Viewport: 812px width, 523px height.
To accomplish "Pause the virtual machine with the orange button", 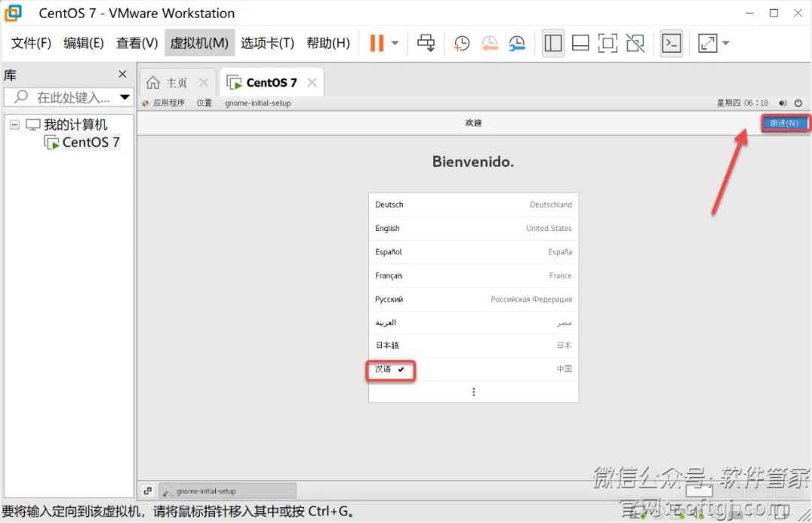I will tap(377, 43).
